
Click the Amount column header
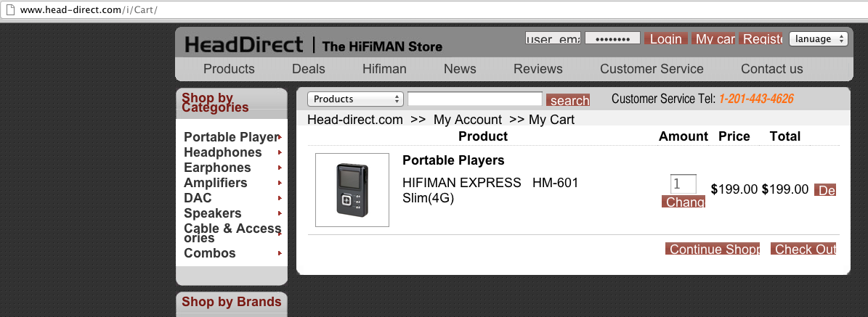(x=683, y=136)
